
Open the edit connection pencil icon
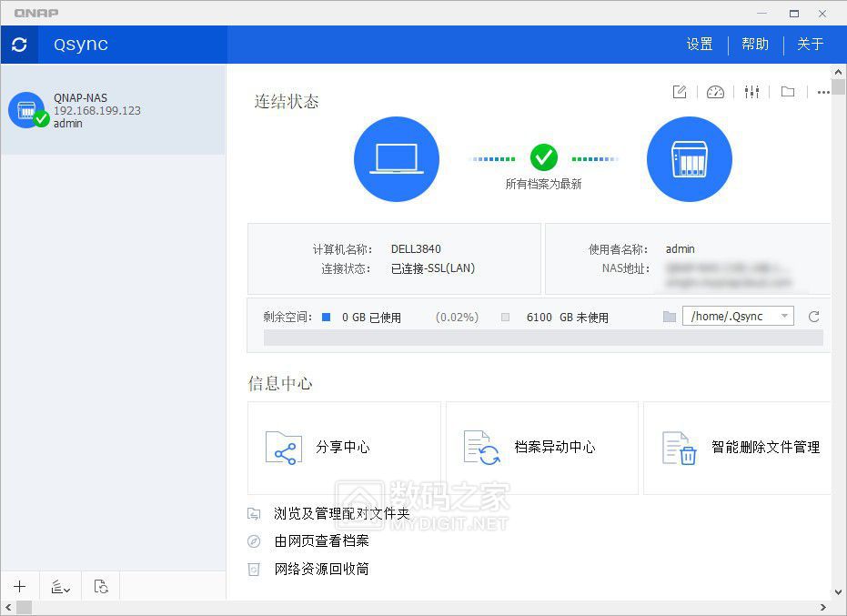pos(679,92)
